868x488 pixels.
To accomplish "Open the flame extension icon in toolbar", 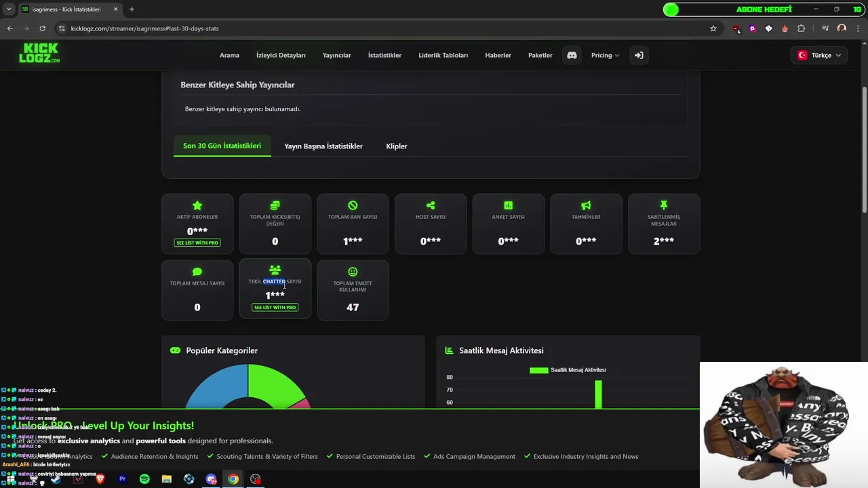I will pos(785,28).
